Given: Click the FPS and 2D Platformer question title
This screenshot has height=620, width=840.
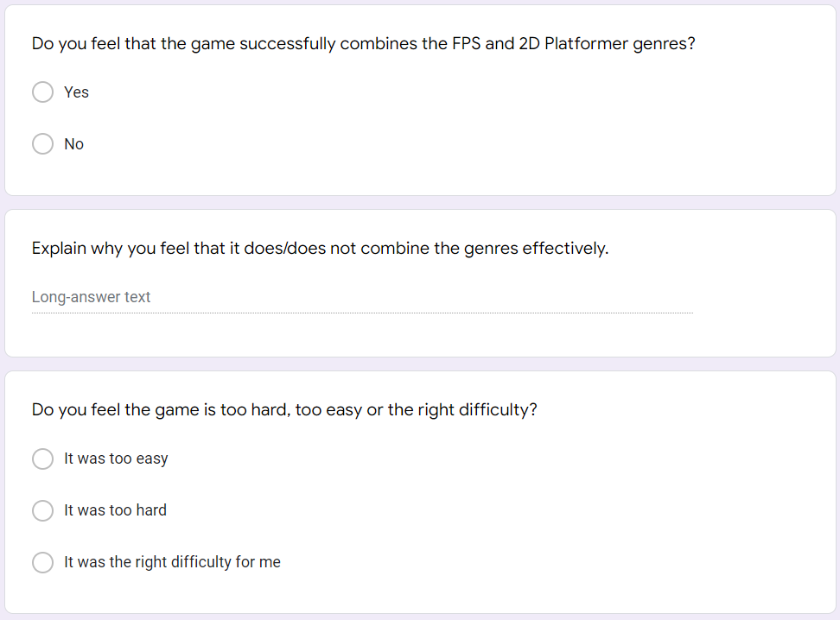Looking at the screenshot, I should pos(363,44).
